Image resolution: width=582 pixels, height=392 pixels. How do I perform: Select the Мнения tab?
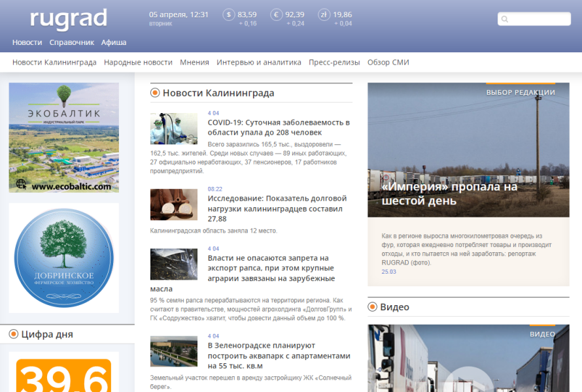pyautogui.click(x=194, y=63)
